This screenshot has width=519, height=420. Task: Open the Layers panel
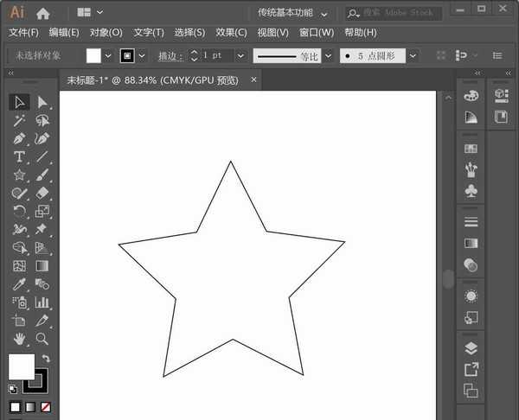471,348
